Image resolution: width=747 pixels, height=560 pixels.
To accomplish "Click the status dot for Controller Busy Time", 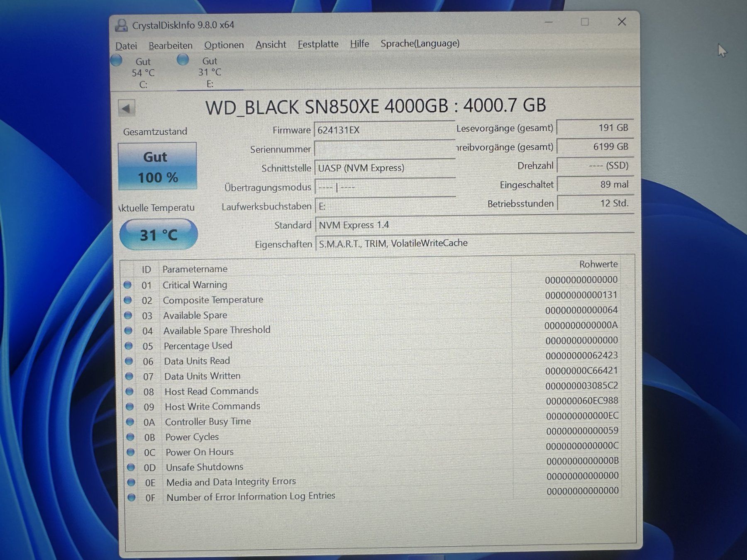I will 130,422.
